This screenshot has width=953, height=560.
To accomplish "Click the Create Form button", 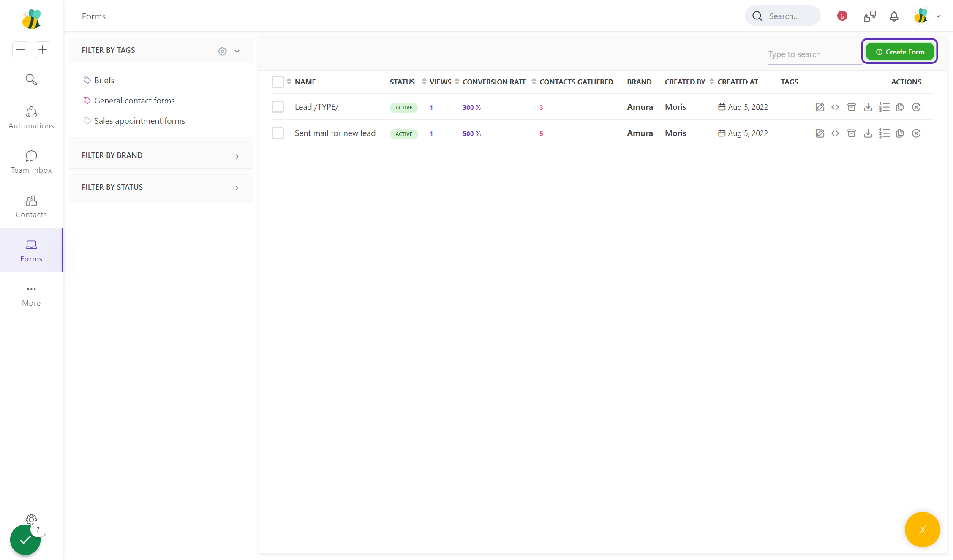I will point(900,52).
